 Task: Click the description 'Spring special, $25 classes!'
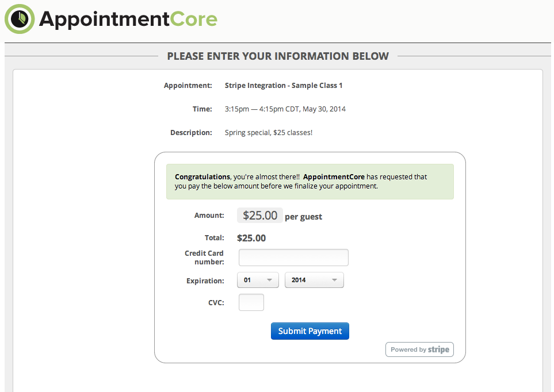269,133
